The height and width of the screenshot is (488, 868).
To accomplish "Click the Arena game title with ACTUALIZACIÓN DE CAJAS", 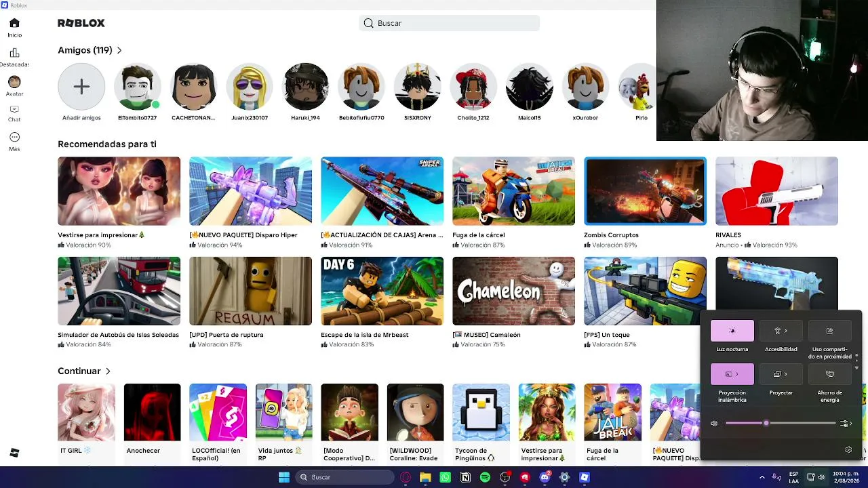I will pos(382,235).
